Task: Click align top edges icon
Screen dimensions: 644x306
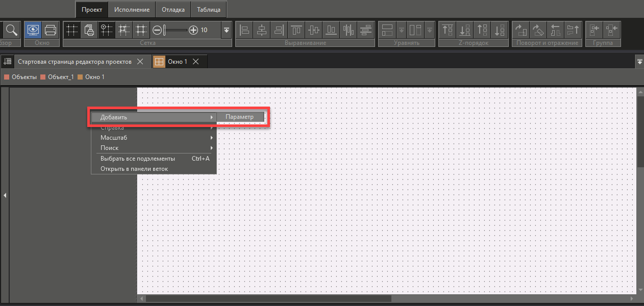Action: [296, 30]
